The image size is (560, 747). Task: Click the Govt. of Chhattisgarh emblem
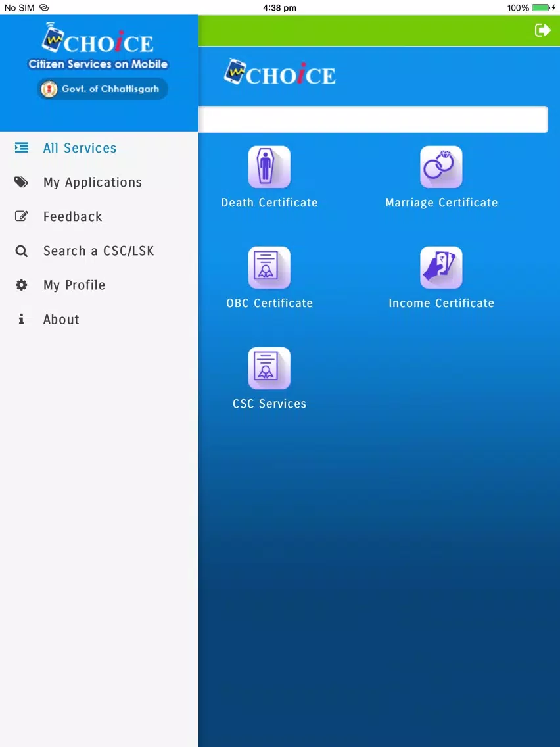click(x=49, y=89)
